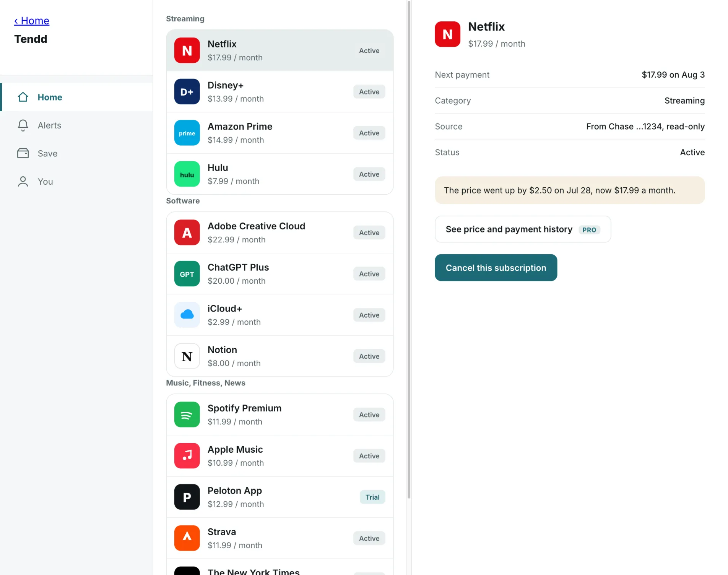Screen dimensions: 728x575
Task: Click the Hulu logo icon
Action: pos(187,174)
